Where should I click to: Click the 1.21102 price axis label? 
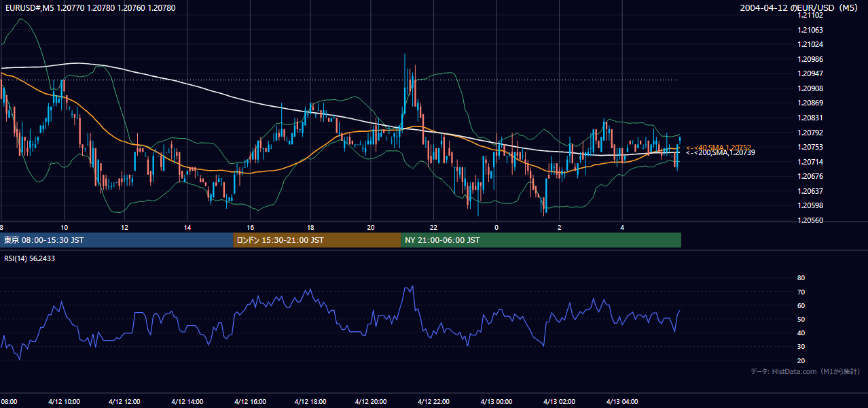tap(810, 15)
